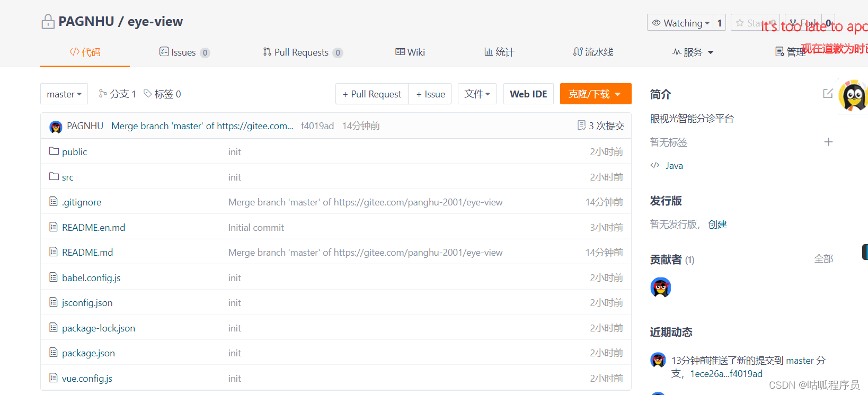
Task: Open the 代码 code tab
Action: pos(85,52)
